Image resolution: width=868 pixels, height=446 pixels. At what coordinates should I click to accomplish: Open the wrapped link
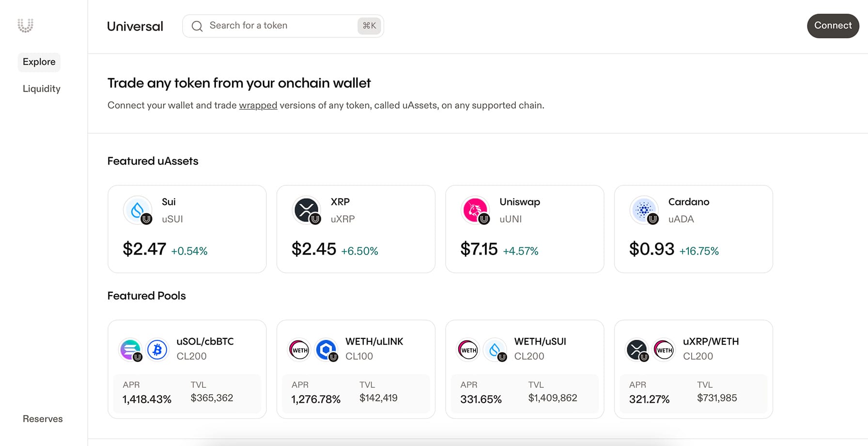click(258, 105)
